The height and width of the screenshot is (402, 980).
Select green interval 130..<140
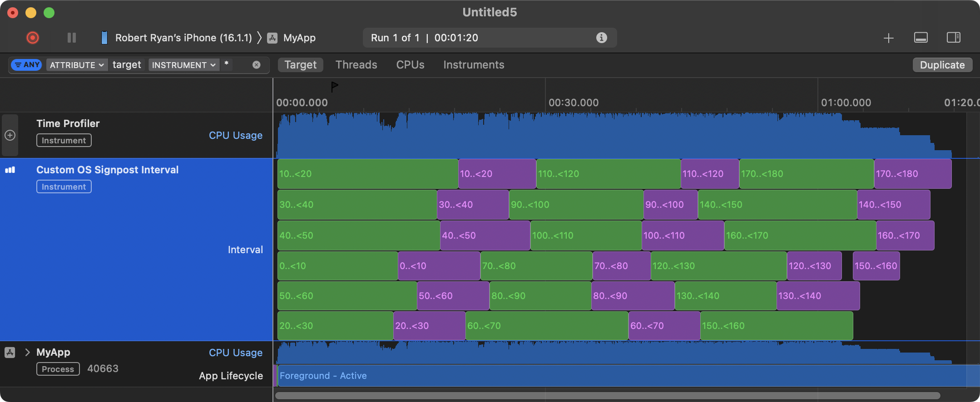tap(726, 296)
